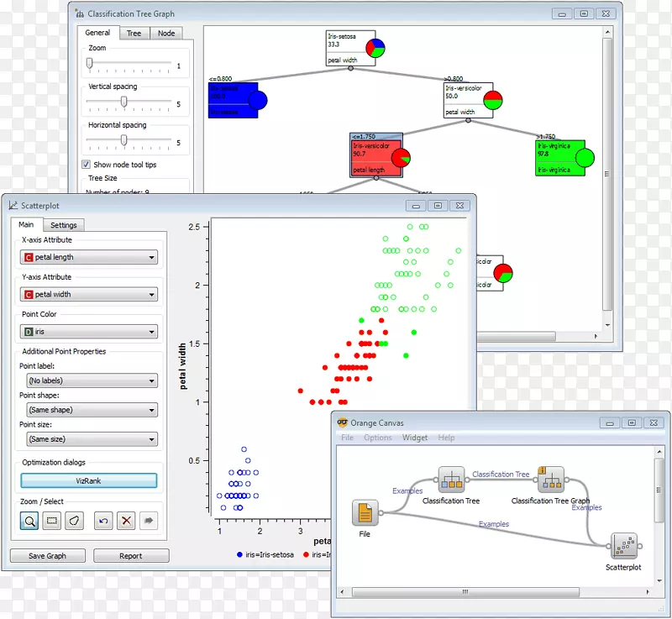Click the Classification Tree Graph widget icon
This screenshot has height=619, width=672.
pyautogui.click(x=551, y=480)
